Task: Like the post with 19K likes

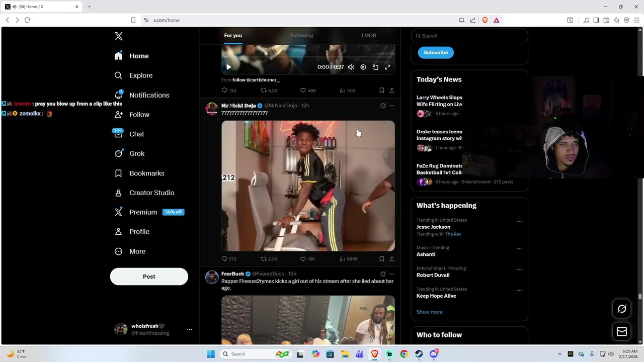Action: pos(307,259)
